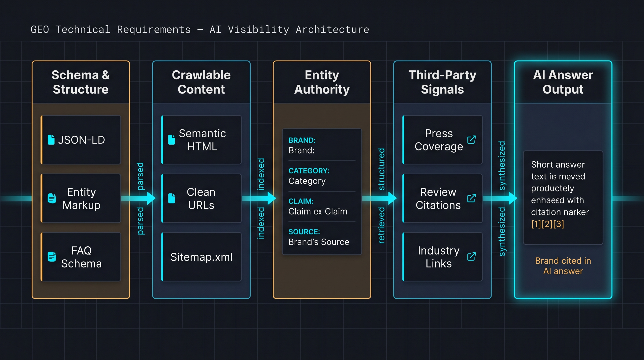Click the document icon beside Entity Markup
644x360 pixels.
click(x=52, y=198)
